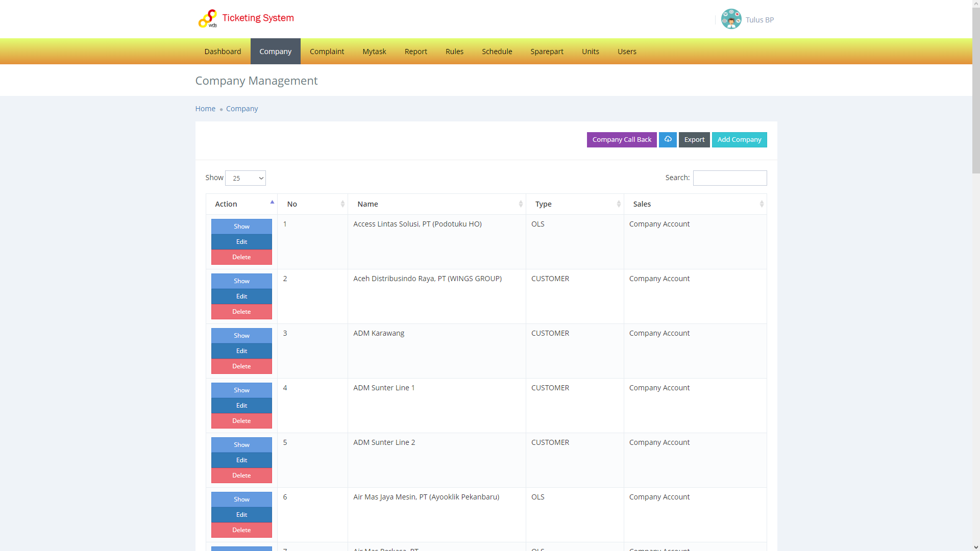
Task: Click the Home breadcrumb link
Action: (205, 109)
